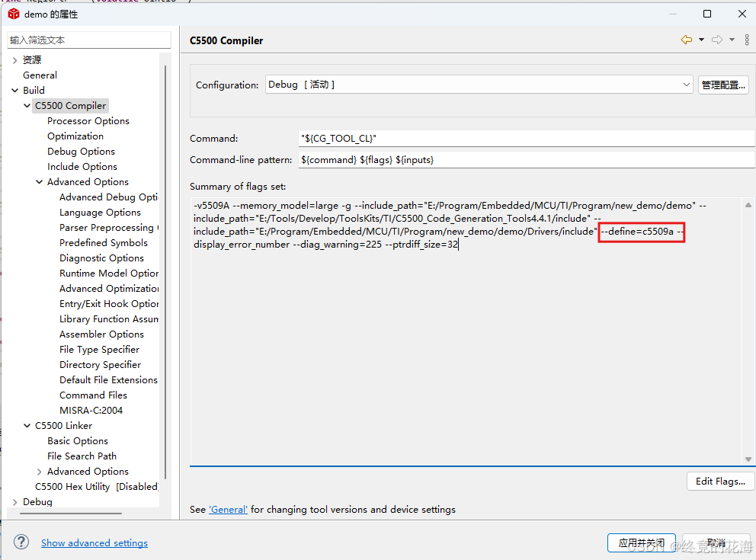Select Default File Extensions item

point(108,380)
